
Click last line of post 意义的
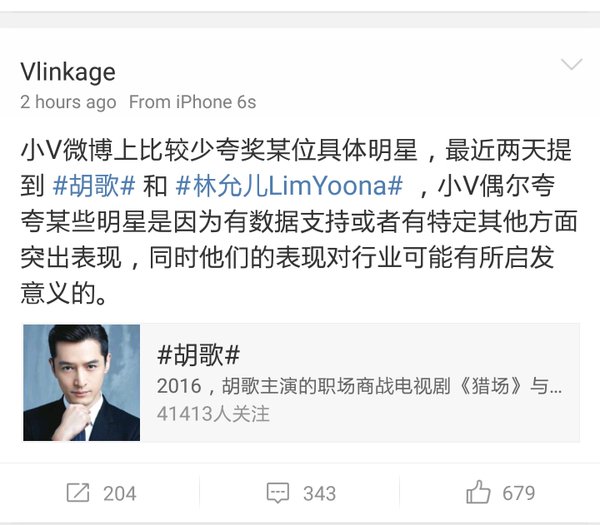[64, 293]
